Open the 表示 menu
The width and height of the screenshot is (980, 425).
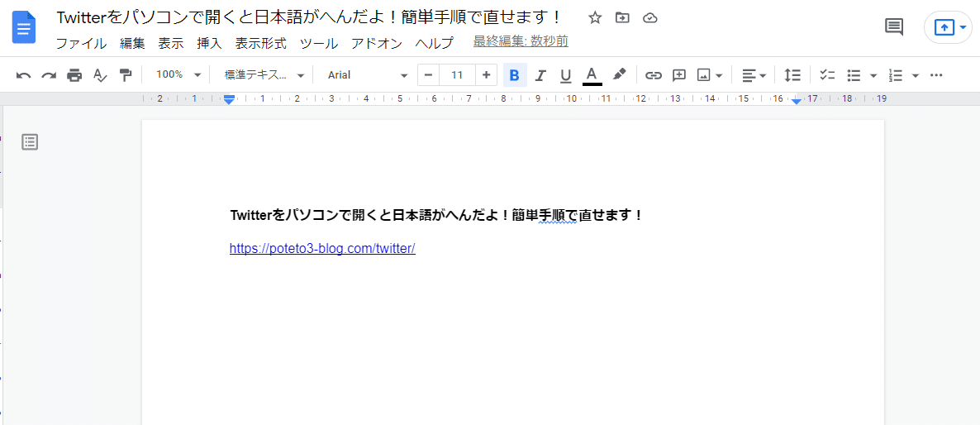coord(171,44)
